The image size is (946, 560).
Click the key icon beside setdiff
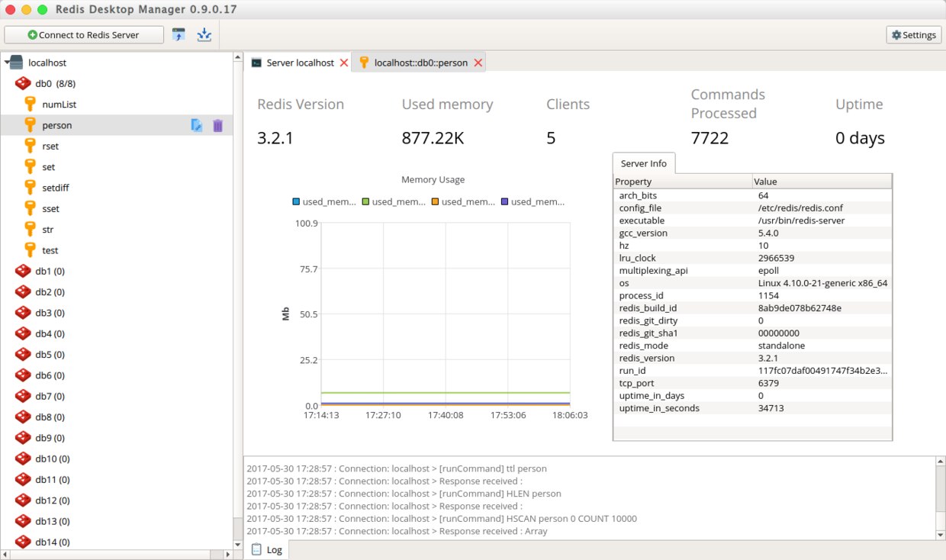click(x=31, y=187)
